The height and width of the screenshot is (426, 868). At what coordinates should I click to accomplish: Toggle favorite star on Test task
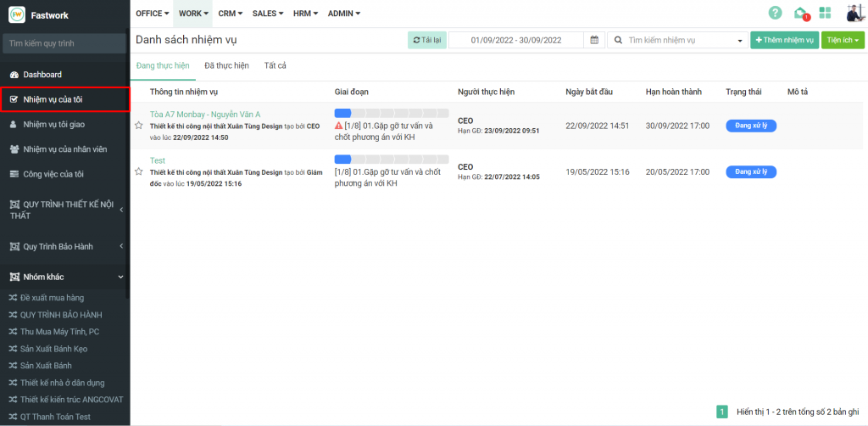click(139, 171)
